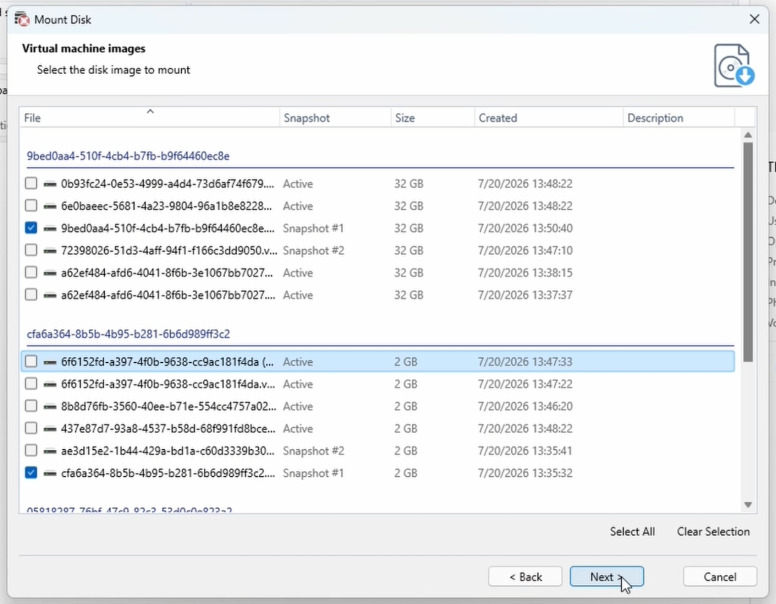Select file name 8b8d76fb-3560-40ee-b71e-554cc4757a02
Viewport: 776px width, 604px height.
tap(168, 407)
